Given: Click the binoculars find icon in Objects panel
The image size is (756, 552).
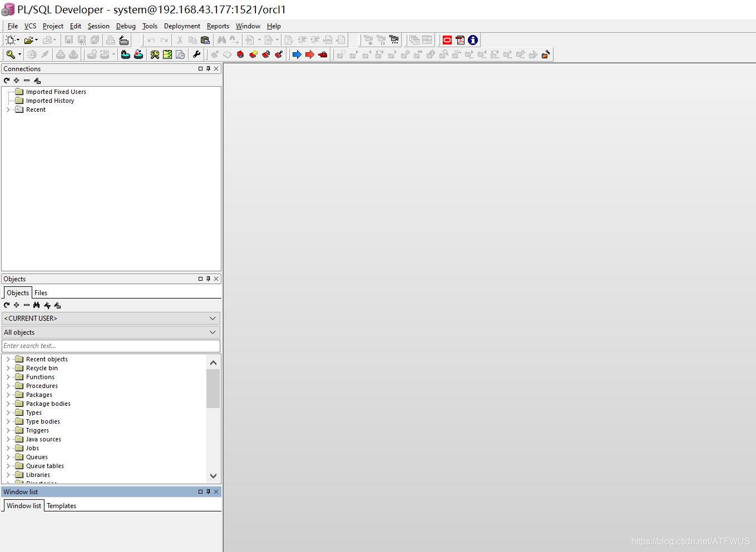Looking at the screenshot, I should [37, 305].
